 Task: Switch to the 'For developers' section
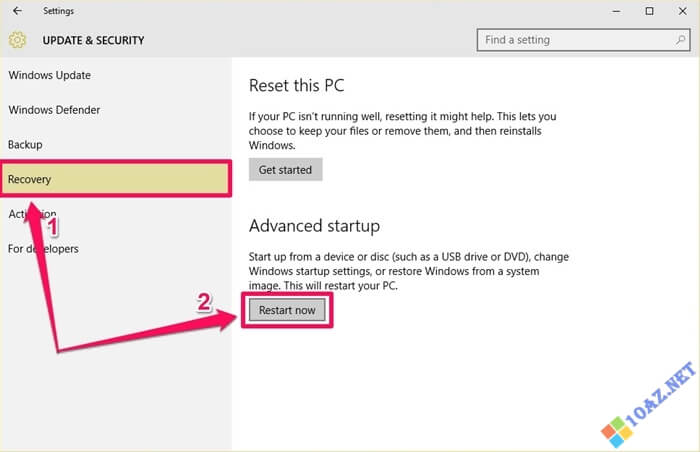tap(43, 248)
